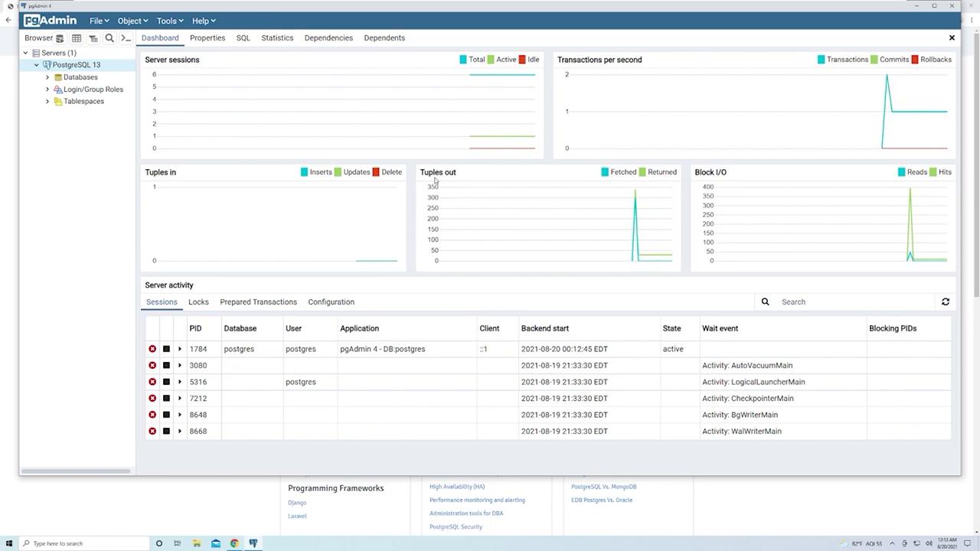Open Google Chrome from the taskbar
Viewport: 980px width, 551px height.
pos(234,543)
